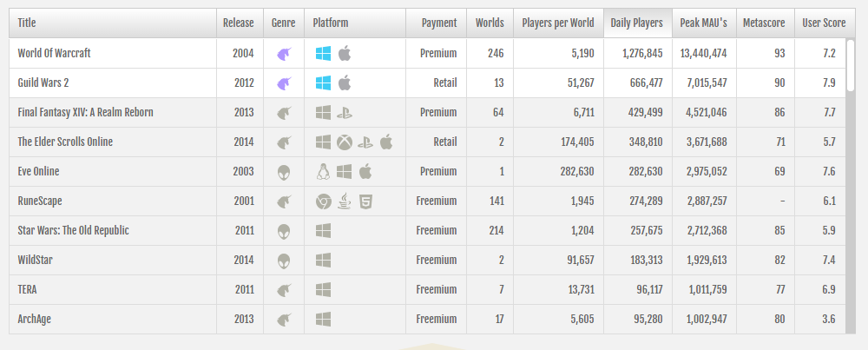Sort by the Payment column header
Image resolution: width=868 pixels, height=350 pixels.
[x=437, y=23]
